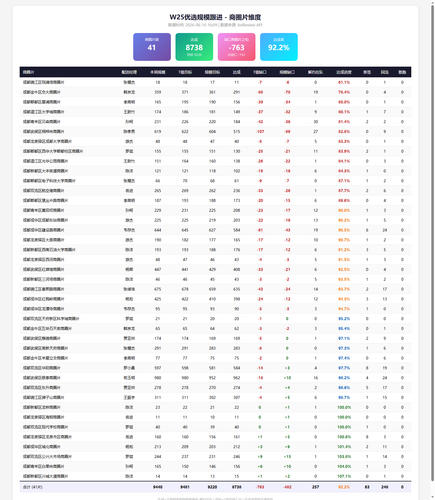Screen dimensions: 435x500
Task: Click the "257" total in the summary row
Action: pos(316,487)
